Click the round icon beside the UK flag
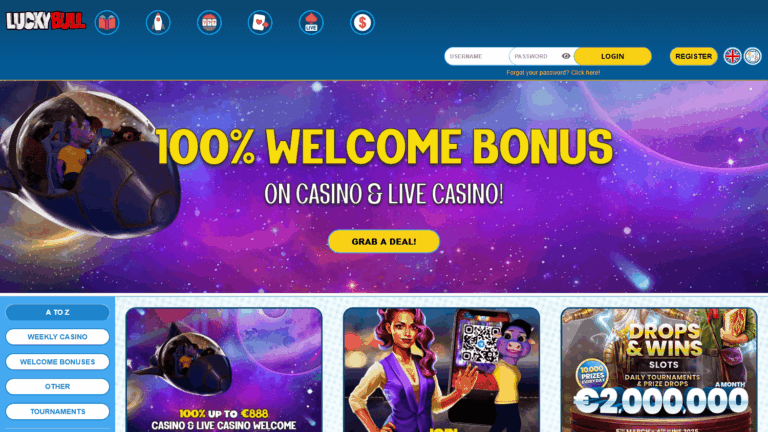 point(752,56)
